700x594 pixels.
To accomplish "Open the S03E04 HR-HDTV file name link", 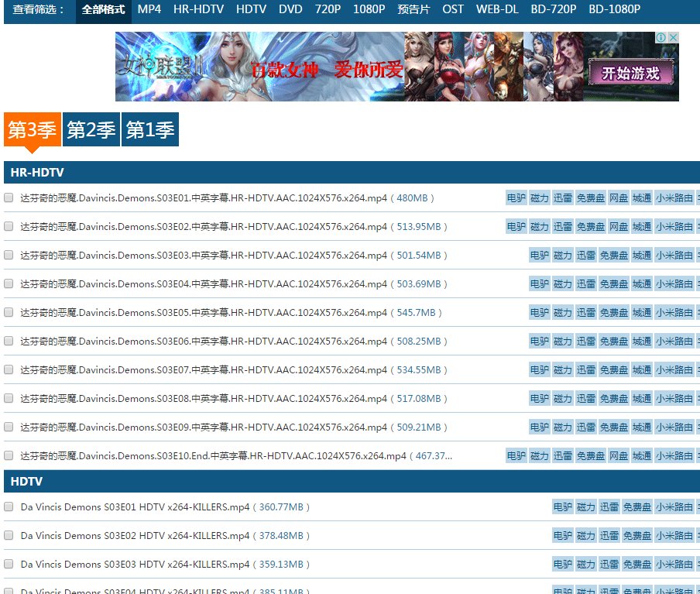I will pos(204,284).
